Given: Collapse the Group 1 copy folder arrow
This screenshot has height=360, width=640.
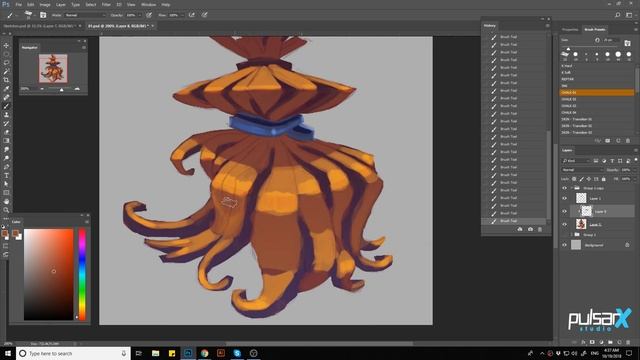Looking at the screenshot, I should (x=572, y=188).
